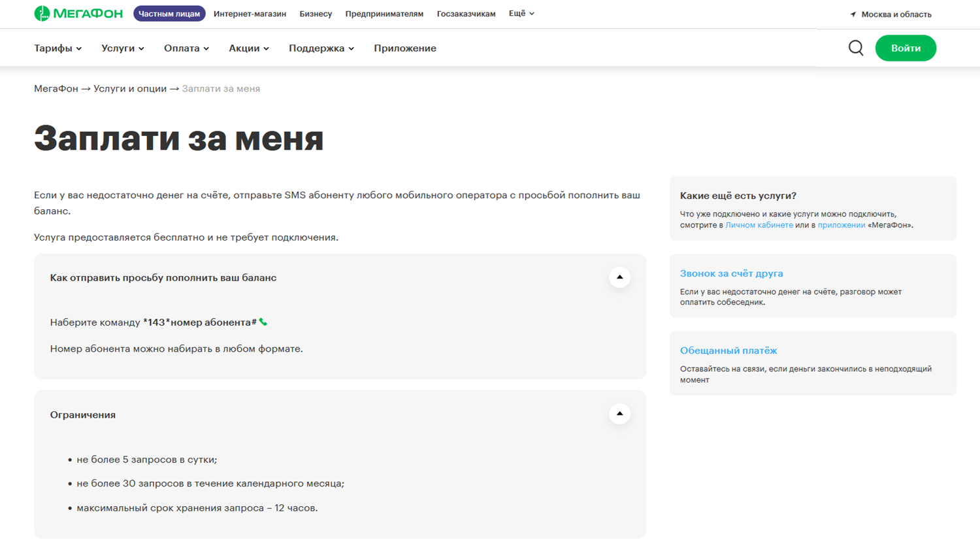
Task: Click the location arrow icon near Москва
Action: [853, 14]
